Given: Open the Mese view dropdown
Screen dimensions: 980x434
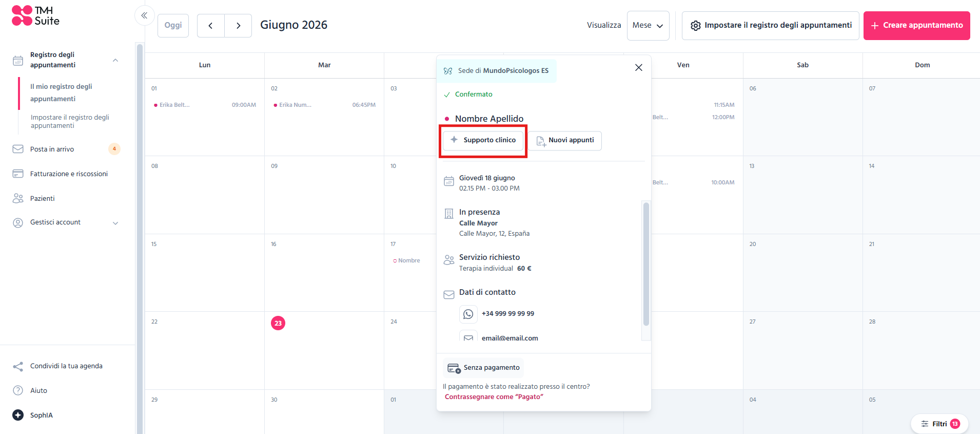Looking at the screenshot, I should point(648,26).
